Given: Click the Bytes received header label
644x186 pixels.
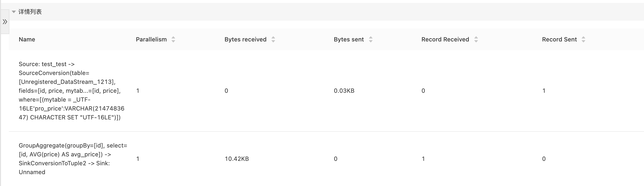Looking at the screenshot, I should (x=245, y=39).
